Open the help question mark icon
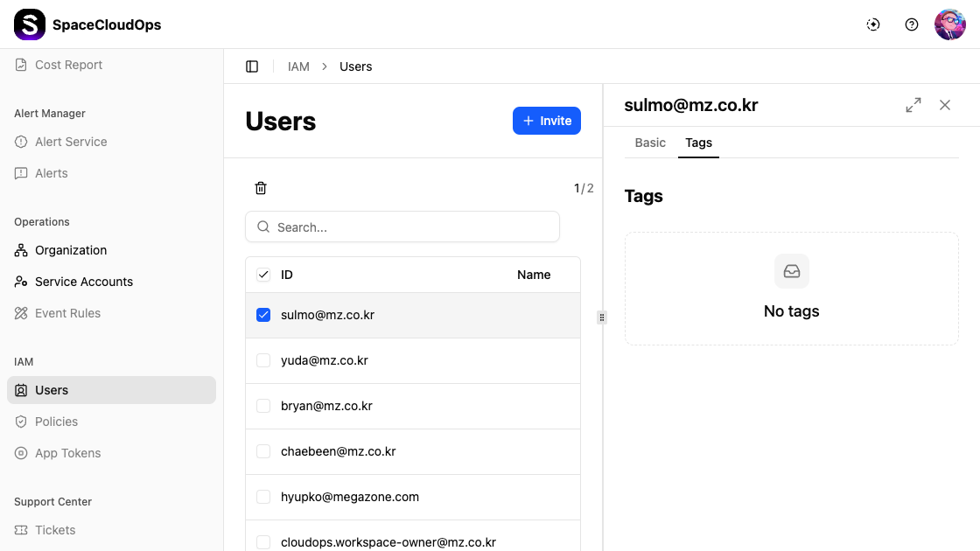980x551 pixels. [x=912, y=24]
